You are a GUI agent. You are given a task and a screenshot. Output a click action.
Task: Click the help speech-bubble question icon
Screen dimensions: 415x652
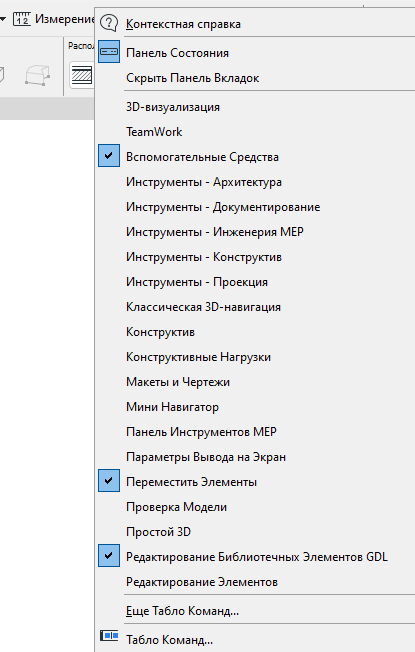click(109, 23)
